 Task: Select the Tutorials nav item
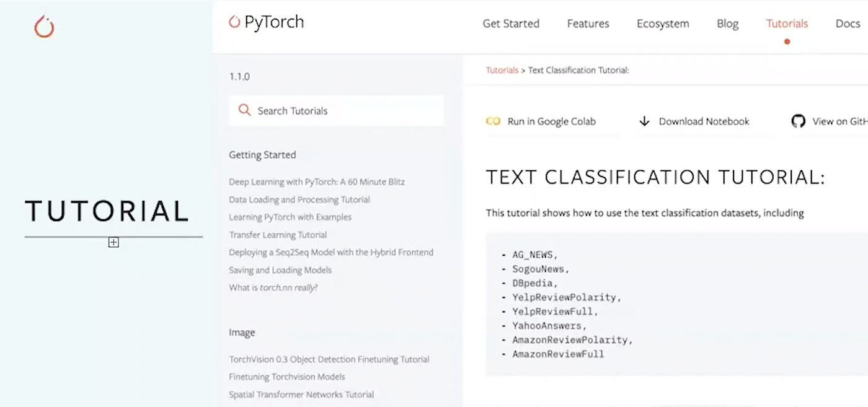[x=787, y=24]
